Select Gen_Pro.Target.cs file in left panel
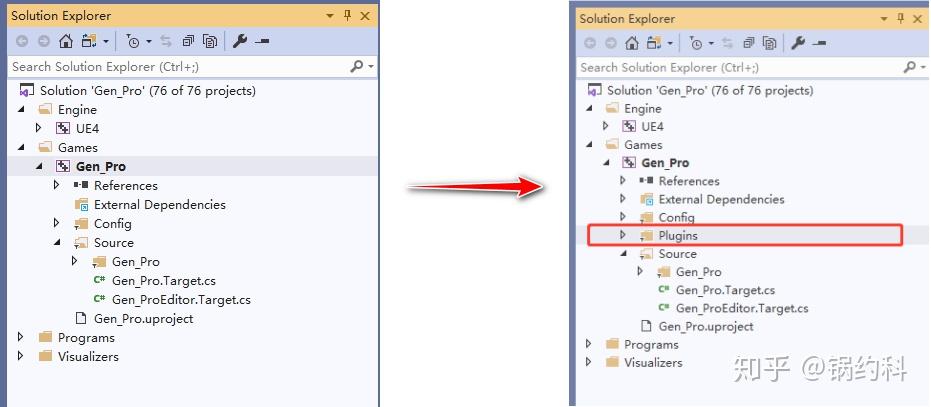Viewport: 931px width, 407px height. pos(164,280)
